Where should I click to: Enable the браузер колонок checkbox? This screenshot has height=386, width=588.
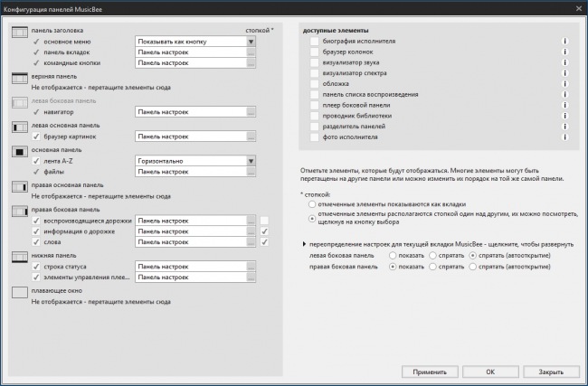314,52
